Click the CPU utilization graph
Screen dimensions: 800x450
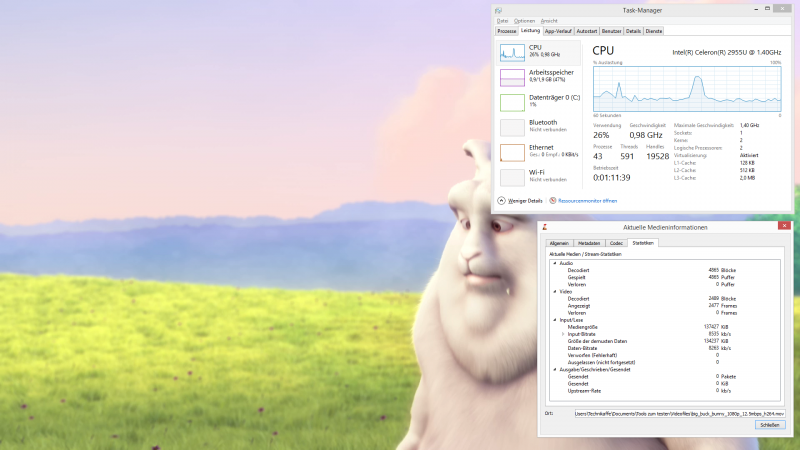pos(687,89)
